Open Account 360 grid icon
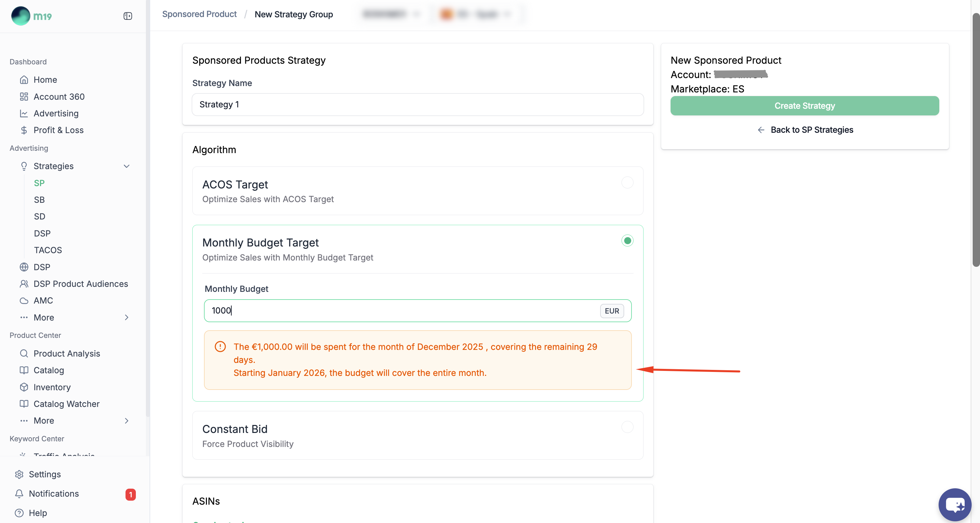Image resolution: width=980 pixels, height=523 pixels. click(x=24, y=96)
